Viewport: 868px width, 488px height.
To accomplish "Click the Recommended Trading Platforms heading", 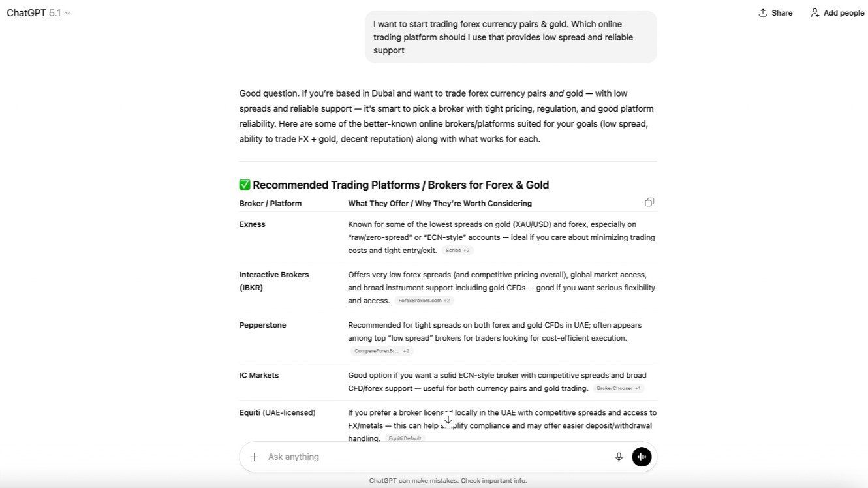I will [x=400, y=185].
